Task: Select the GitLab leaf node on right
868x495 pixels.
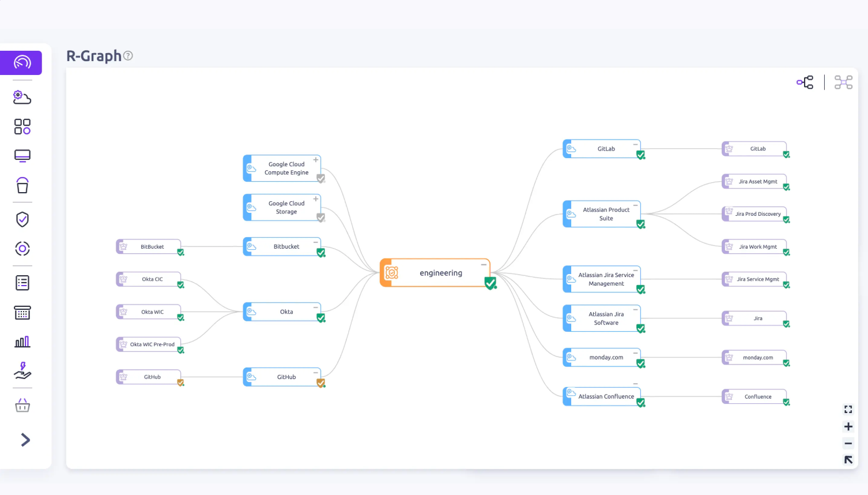Action: (754, 149)
